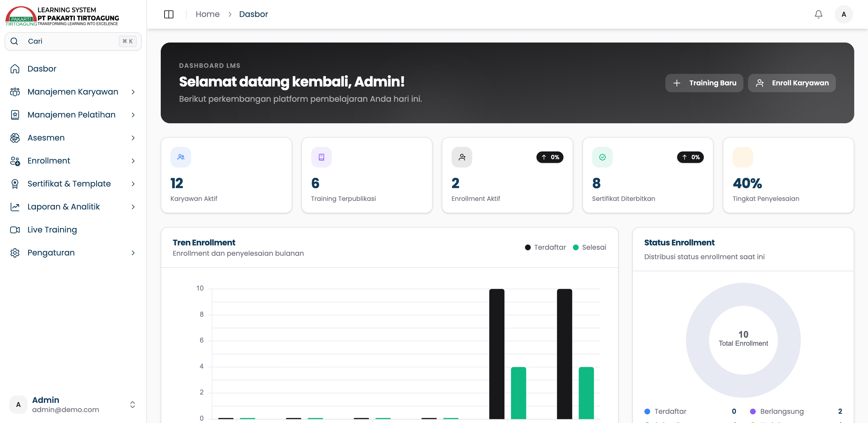Expand Manajemen Pelatihan chevron
This screenshot has height=423, width=868.
pos(133,115)
